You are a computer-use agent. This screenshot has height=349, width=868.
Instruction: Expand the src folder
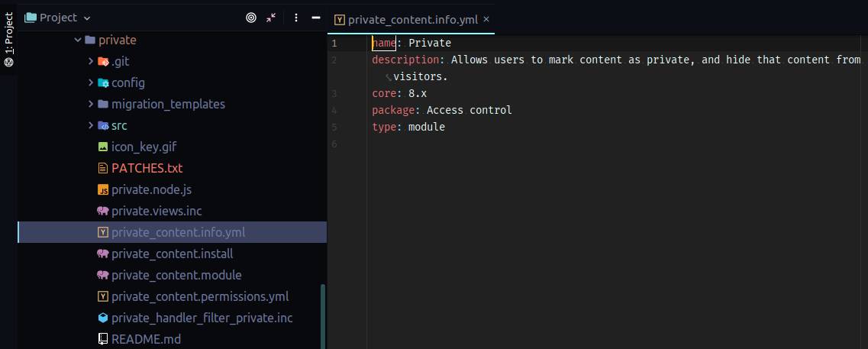[91, 125]
